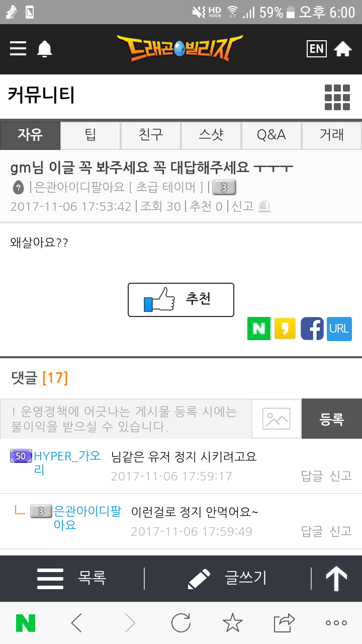Bookmark page with the browser star icon

point(232,623)
